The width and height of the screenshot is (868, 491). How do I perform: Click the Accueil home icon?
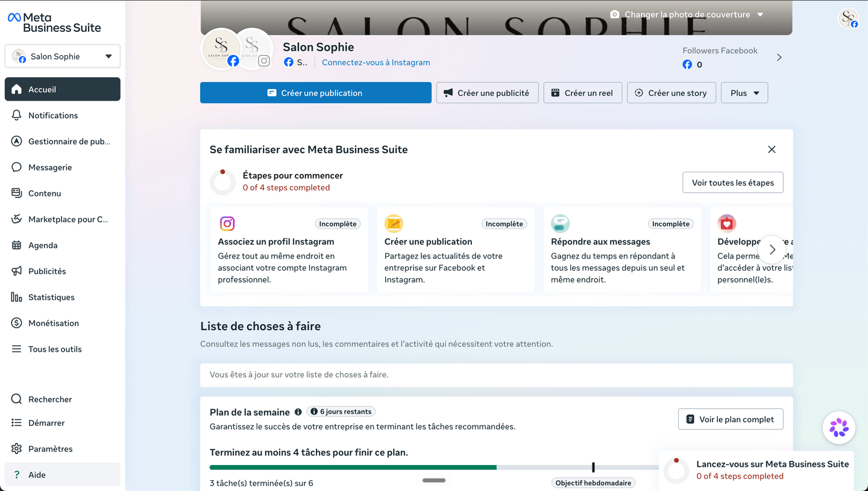[x=17, y=89]
